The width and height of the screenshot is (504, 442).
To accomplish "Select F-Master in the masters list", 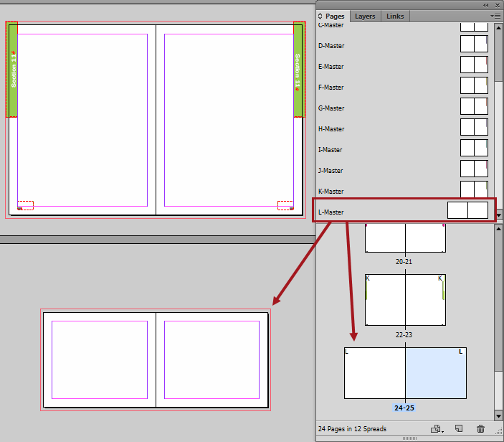I will 331,88.
